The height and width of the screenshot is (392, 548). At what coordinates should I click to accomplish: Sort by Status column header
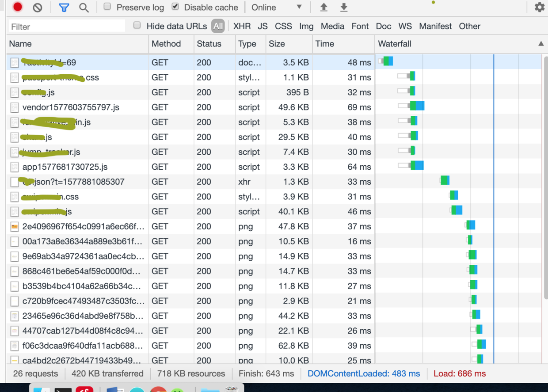tap(214, 44)
